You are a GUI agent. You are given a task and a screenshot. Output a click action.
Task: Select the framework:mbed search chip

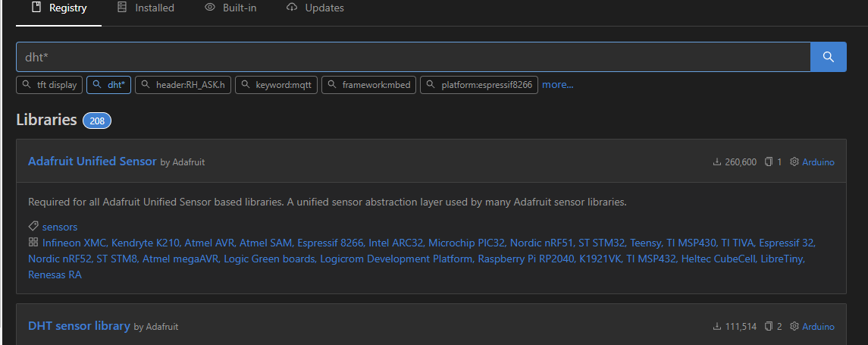tap(368, 85)
